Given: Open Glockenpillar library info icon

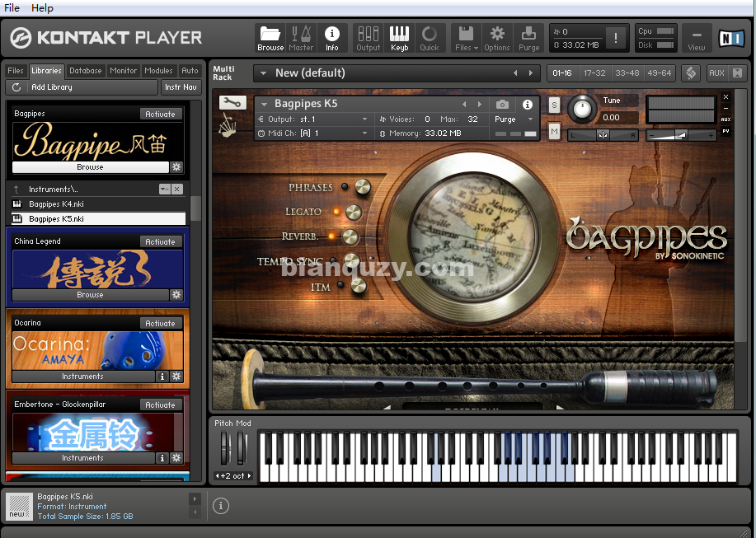Looking at the screenshot, I should 162,457.
